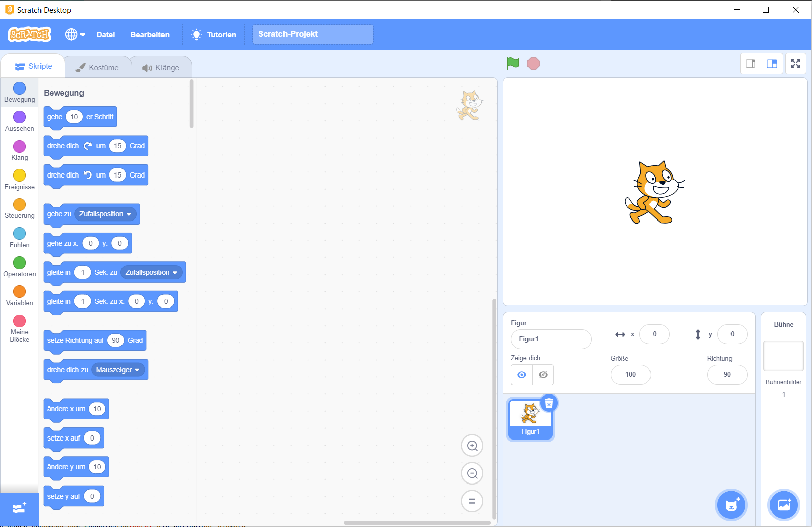Click the cat sprite on the stage
Image resolution: width=812 pixels, height=527 pixels.
(655, 192)
